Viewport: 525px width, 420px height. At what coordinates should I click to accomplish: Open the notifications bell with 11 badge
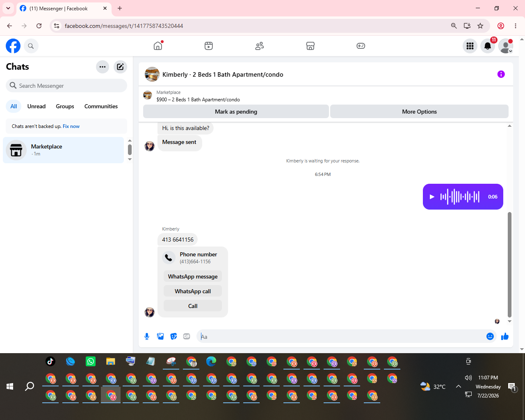(488, 46)
